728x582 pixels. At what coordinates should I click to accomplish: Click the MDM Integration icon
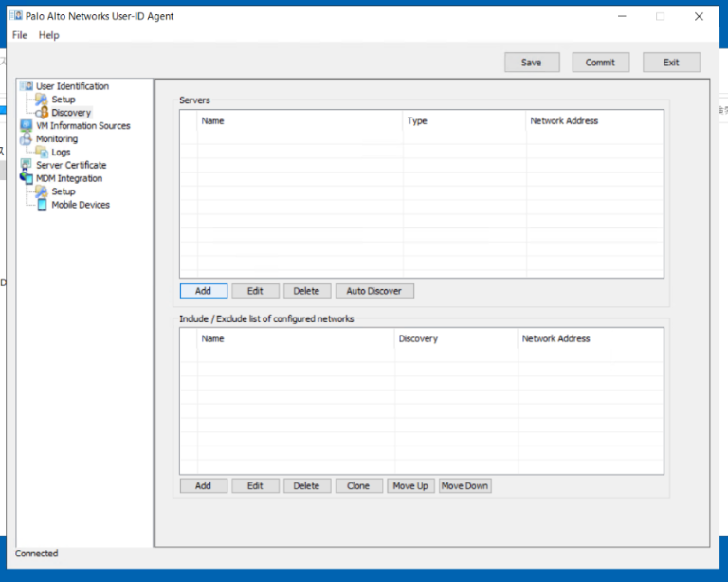27,178
